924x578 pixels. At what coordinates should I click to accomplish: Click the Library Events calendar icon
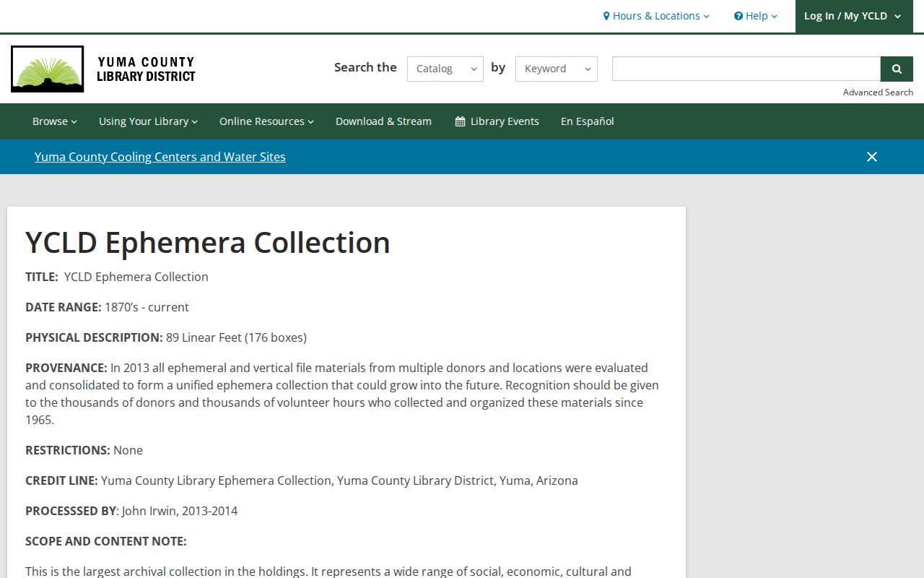[460, 121]
